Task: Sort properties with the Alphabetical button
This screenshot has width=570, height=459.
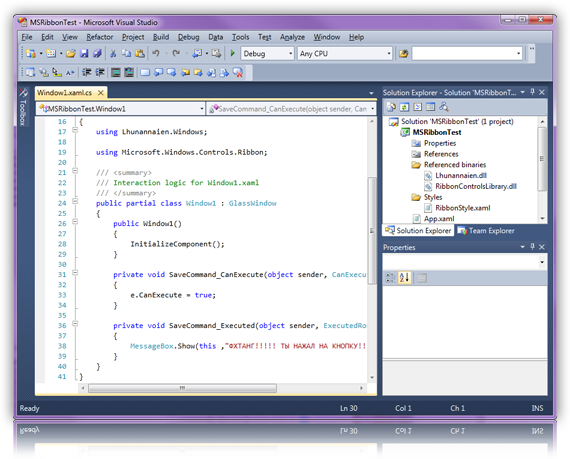Action: [405, 278]
